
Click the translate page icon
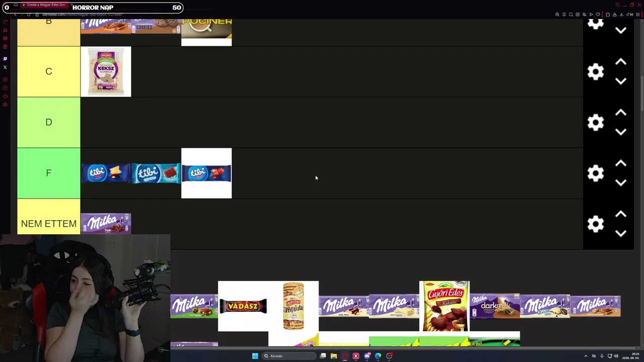(584, 15)
